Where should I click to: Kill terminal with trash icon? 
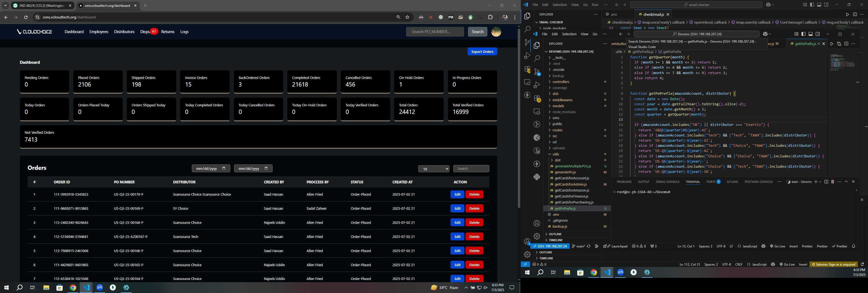[x=833, y=182]
